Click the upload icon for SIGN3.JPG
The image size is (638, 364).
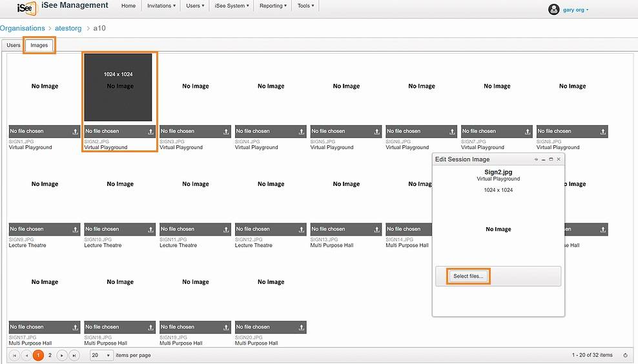pos(226,132)
